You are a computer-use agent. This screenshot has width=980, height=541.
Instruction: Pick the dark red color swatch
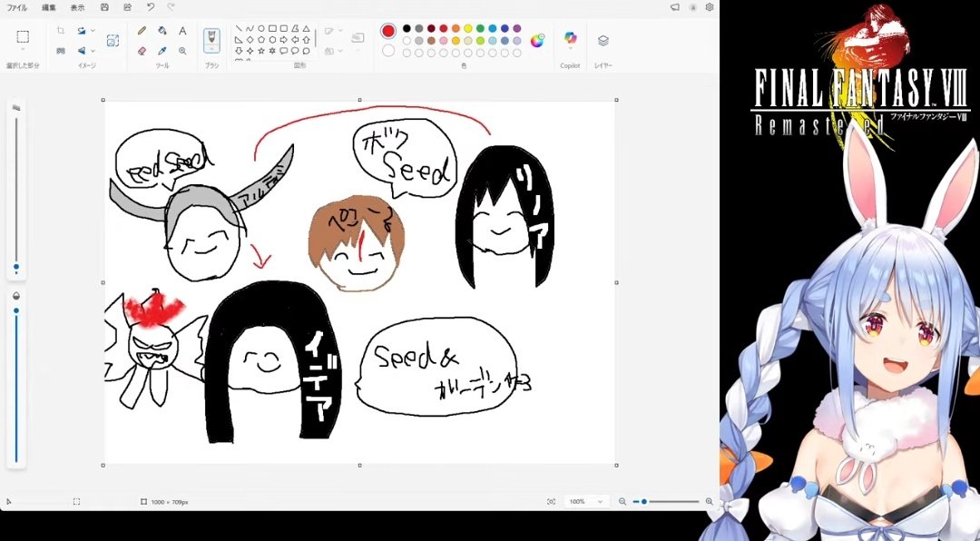(x=431, y=28)
